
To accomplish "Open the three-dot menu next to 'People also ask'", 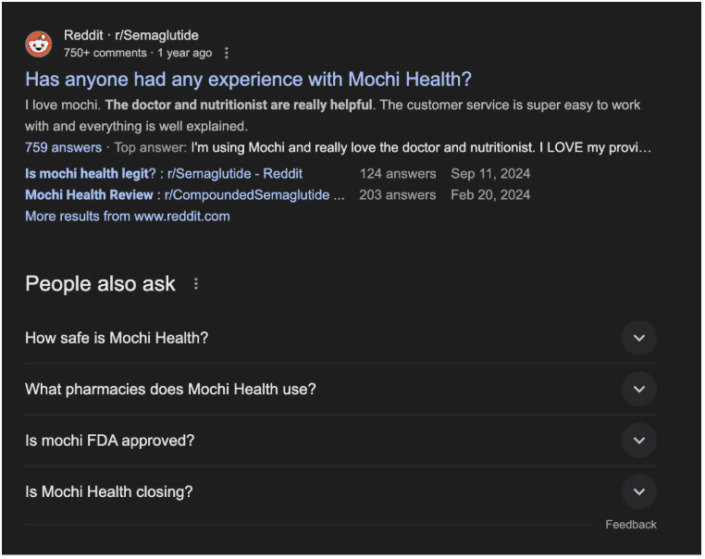I will pyautogui.click(x=196, y=284).
